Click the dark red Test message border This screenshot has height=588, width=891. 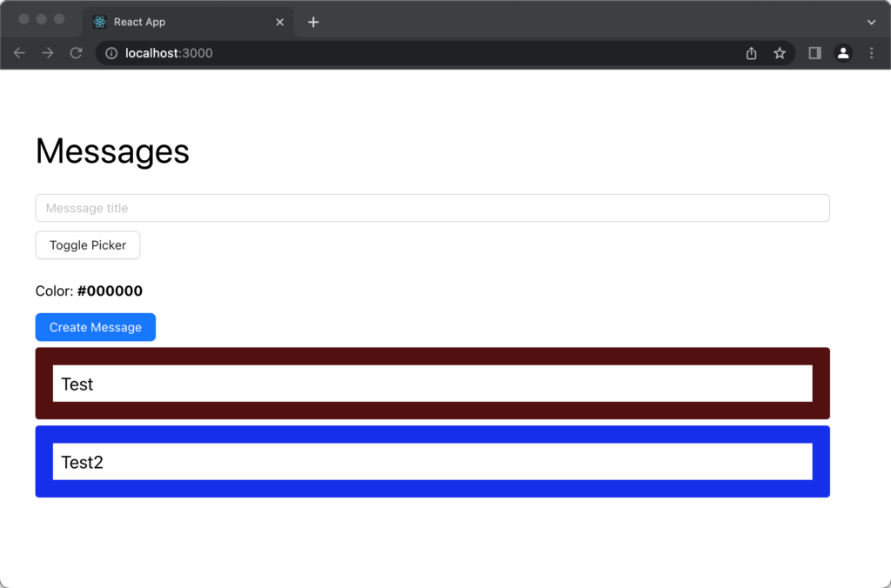(x=432, y=356)
